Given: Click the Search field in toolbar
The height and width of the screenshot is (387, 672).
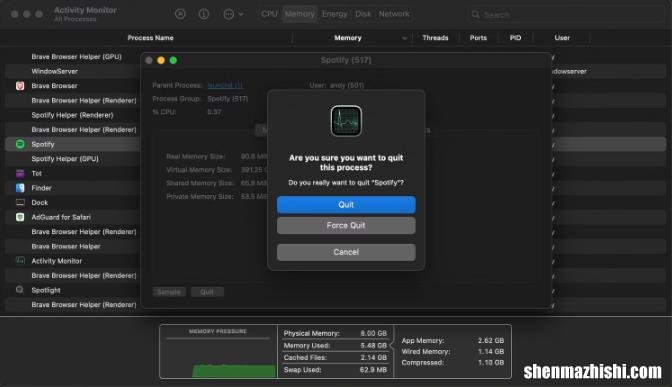Looking at the screenshot, I should click(x=565, y=15).
